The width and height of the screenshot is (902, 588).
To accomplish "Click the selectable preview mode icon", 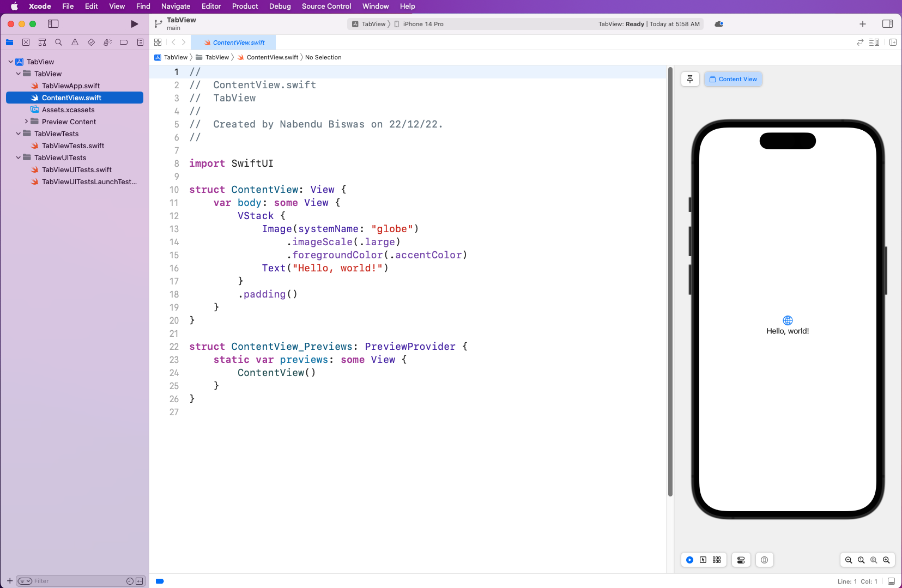I will click(703, 560).
